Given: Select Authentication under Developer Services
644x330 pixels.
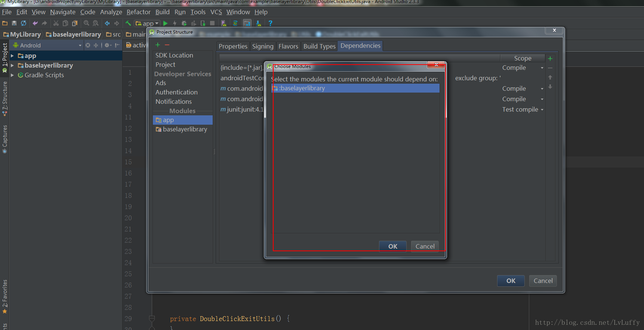Looking at the screenshot, I should point(176,92).
